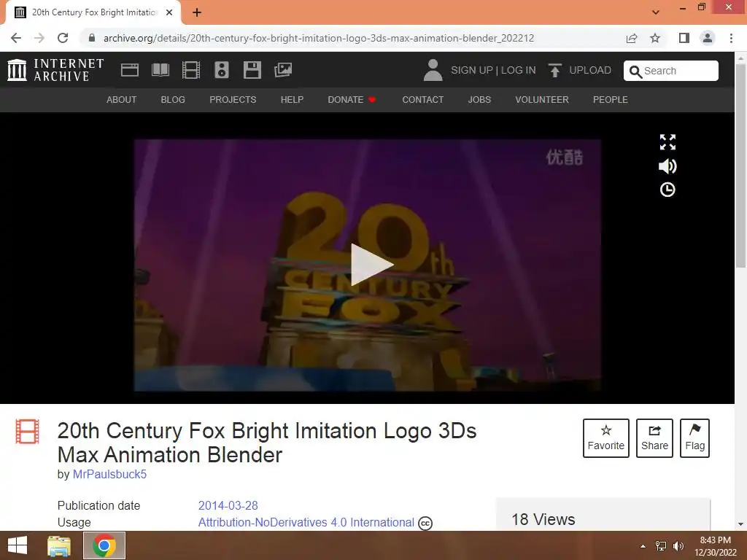Screen dimensions: 747x560
Task: Flag this item
Action: (x=694, y=438)
